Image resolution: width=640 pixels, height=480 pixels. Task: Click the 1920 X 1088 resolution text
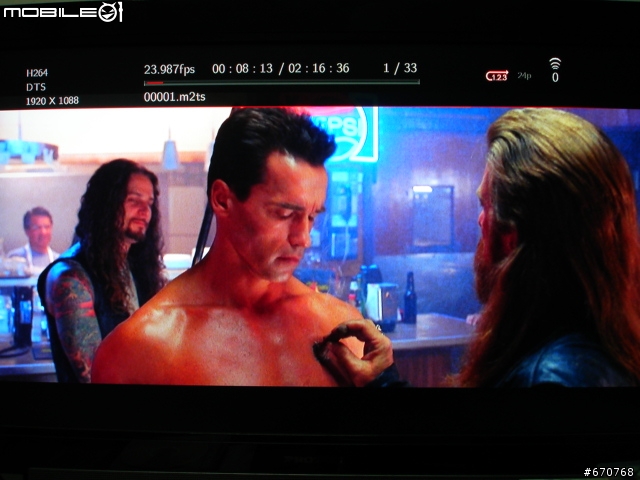click(52, 101)
